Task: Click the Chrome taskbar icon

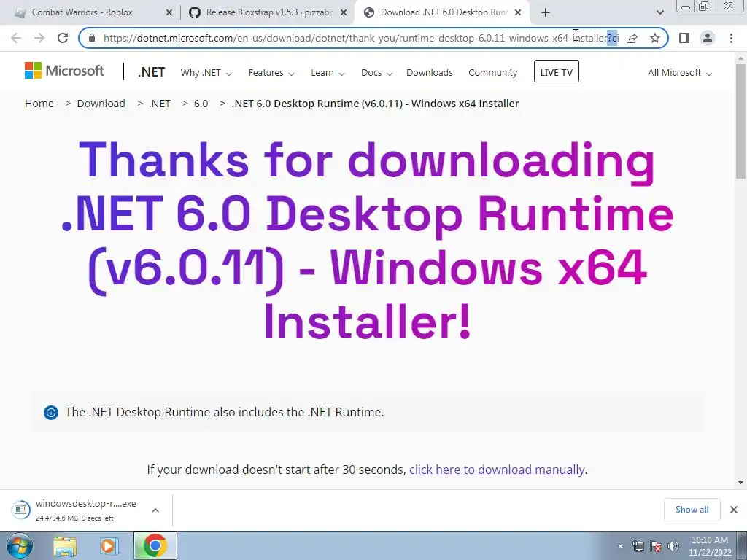Action: tap(155, 545)
